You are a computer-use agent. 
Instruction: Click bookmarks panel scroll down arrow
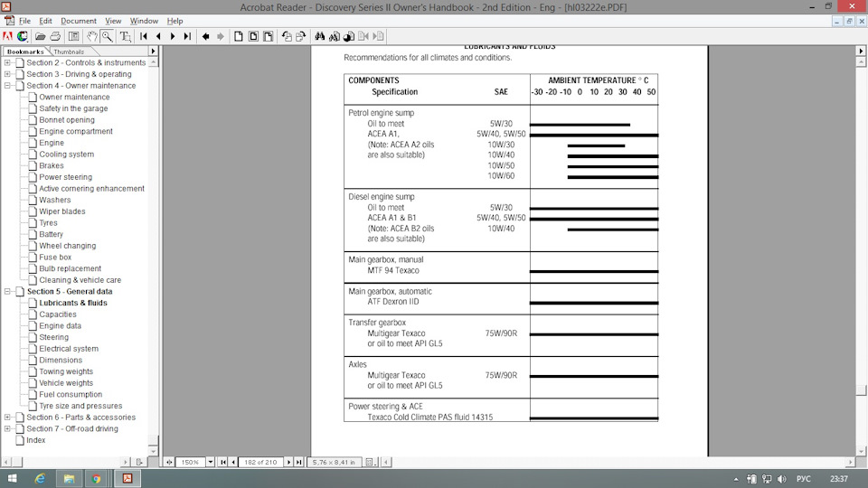click(x=154, y=451)
